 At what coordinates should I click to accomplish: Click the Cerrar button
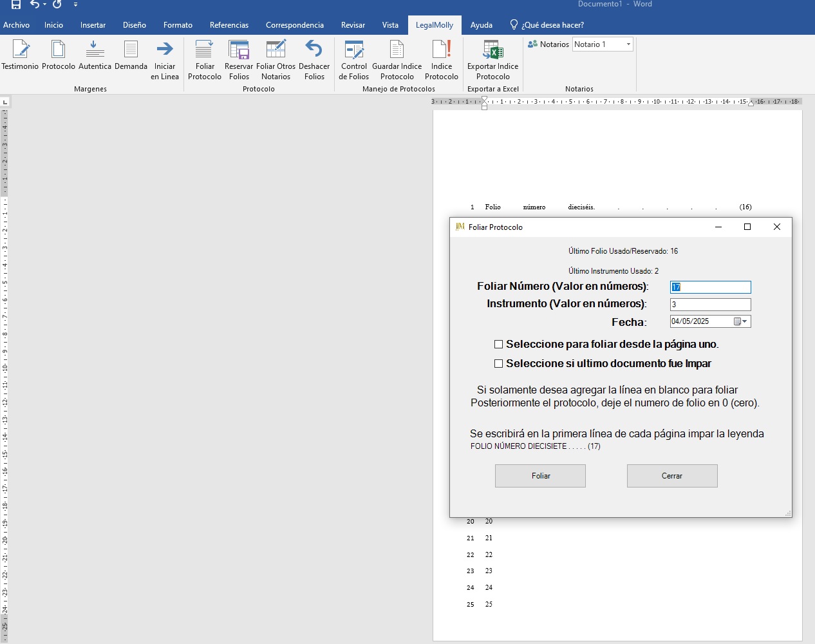tap(672, 476)
